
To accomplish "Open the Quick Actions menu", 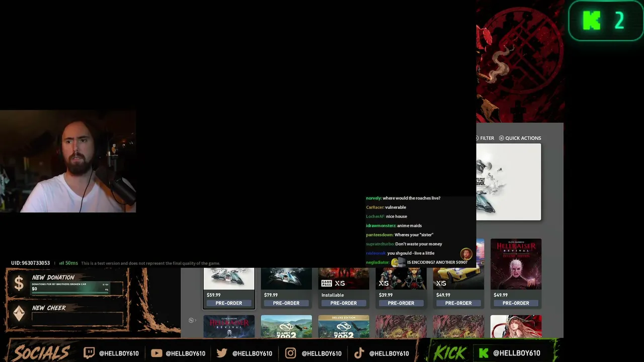I will tap(520, 138).
